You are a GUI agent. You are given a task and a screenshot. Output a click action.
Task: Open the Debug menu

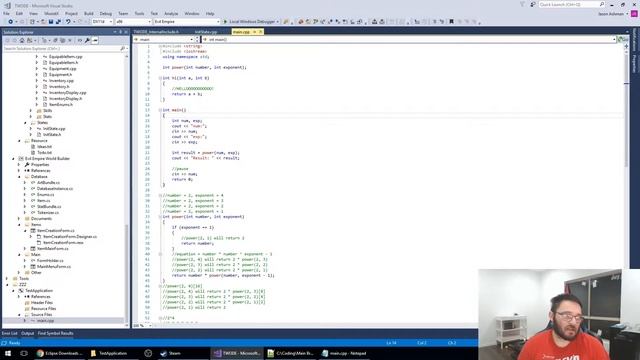[106, 13]
